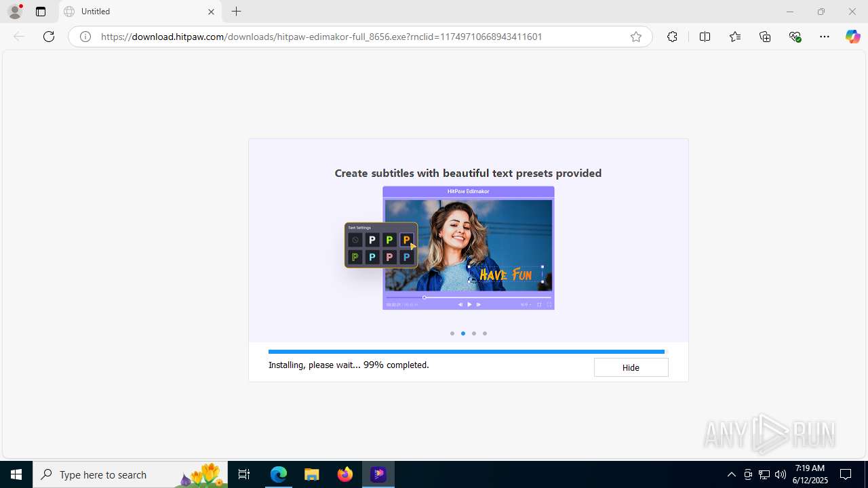The image size is (868, 488).
Task: Open the Favorites list icon
Action: [735, 37]
